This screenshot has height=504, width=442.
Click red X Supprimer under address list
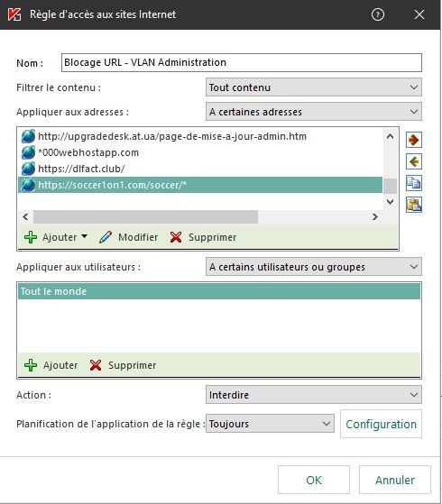coord(203,237)
